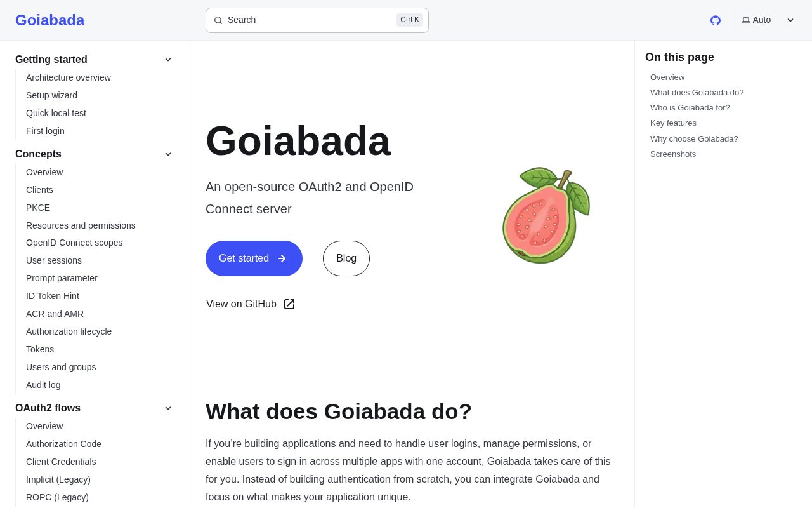Open the Blog button
812x508 pixels.
point(346,258)
